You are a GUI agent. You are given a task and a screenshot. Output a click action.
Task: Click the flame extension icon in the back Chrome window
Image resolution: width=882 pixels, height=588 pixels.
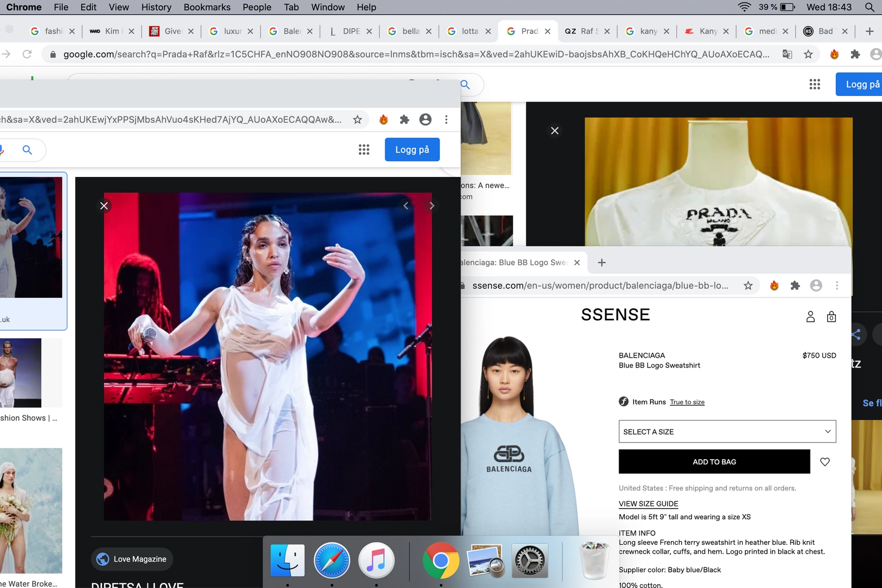coord(834,54)
